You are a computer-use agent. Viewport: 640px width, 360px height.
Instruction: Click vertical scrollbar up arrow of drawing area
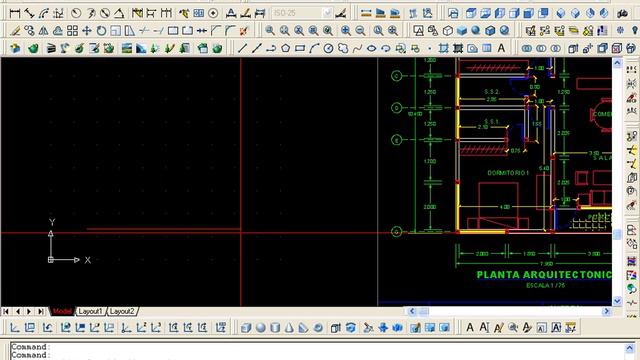617,63
